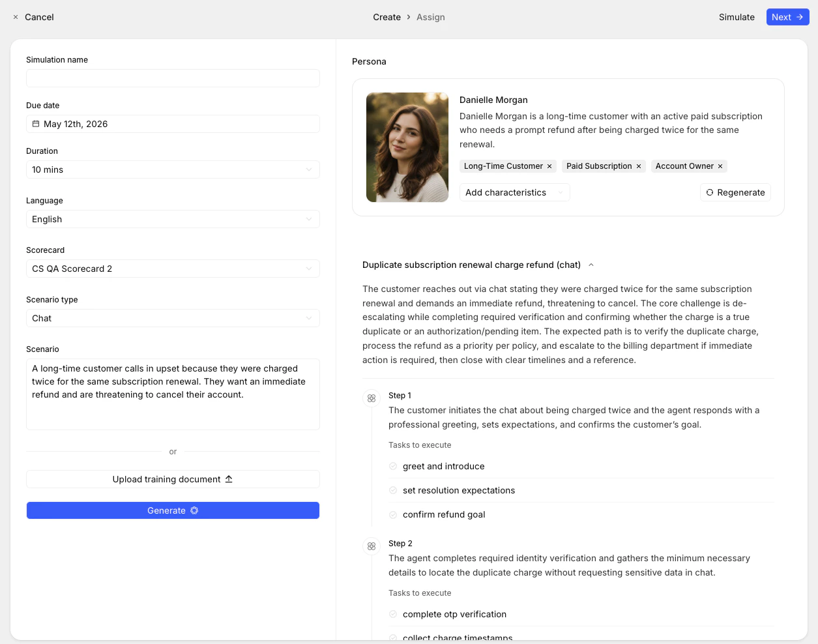The width and height of the screenshot is (818, 644).
Task: Check off the complete otp verification task
Action: (393, 614)
